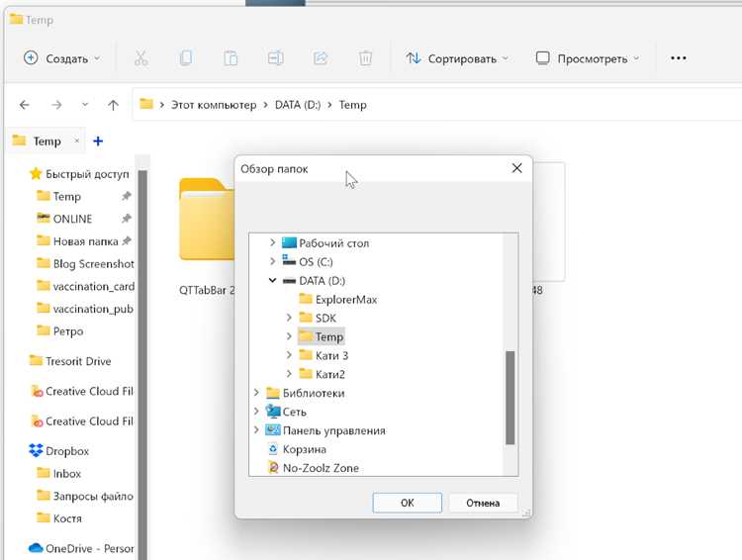Image resolution: width=742 pixels, height=560 pixels.
Task: Open vaccination_pub folder in sidebar
Action: click(85, 309)
